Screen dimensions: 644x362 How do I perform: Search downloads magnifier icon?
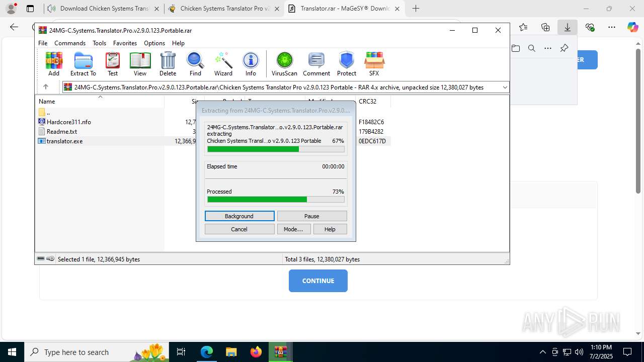[x=532, y=48]
